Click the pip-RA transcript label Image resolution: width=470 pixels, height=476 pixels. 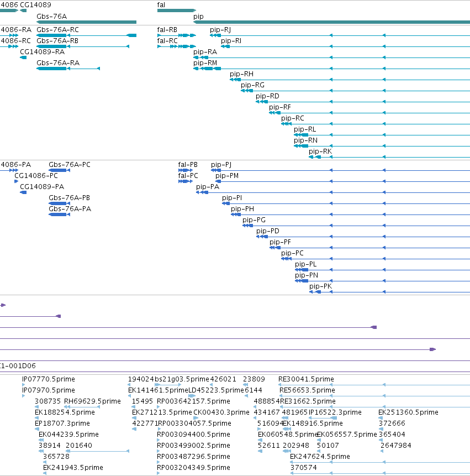(205, 52)
